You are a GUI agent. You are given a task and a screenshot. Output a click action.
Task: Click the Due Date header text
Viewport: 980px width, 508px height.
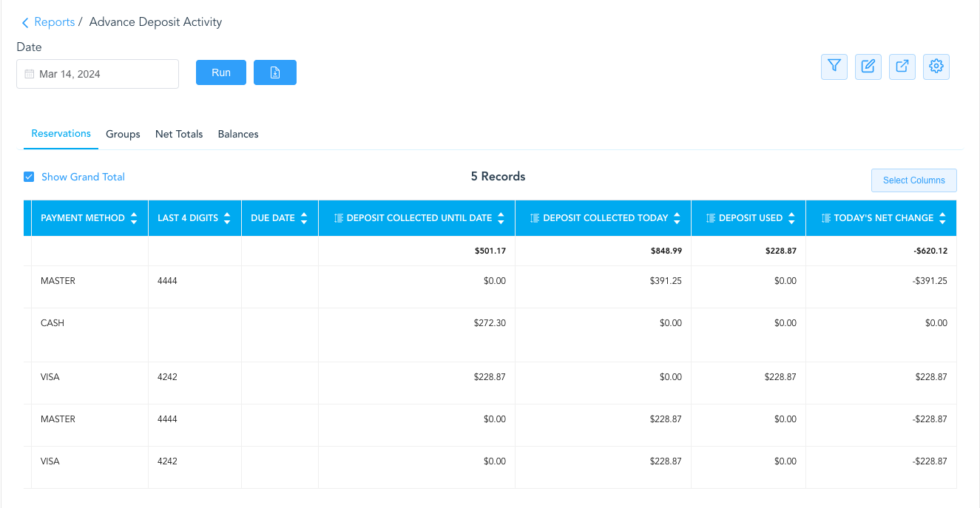tap(273, 218)
